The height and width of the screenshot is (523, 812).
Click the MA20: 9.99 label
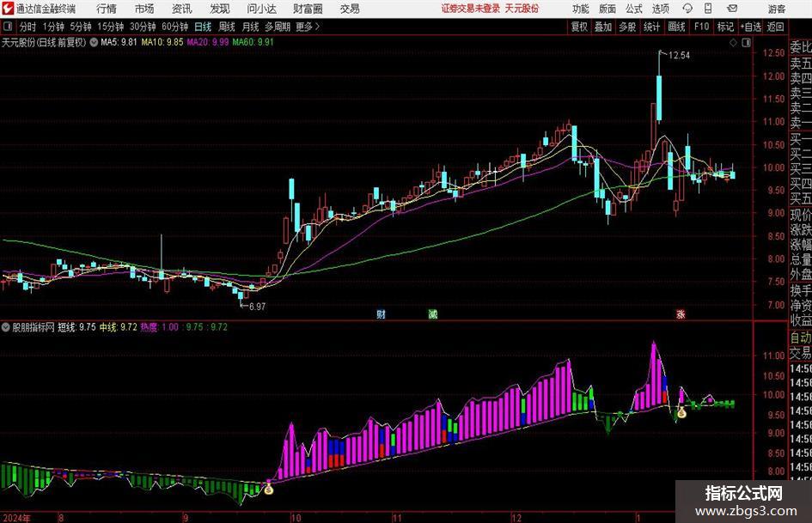point(208,42)
